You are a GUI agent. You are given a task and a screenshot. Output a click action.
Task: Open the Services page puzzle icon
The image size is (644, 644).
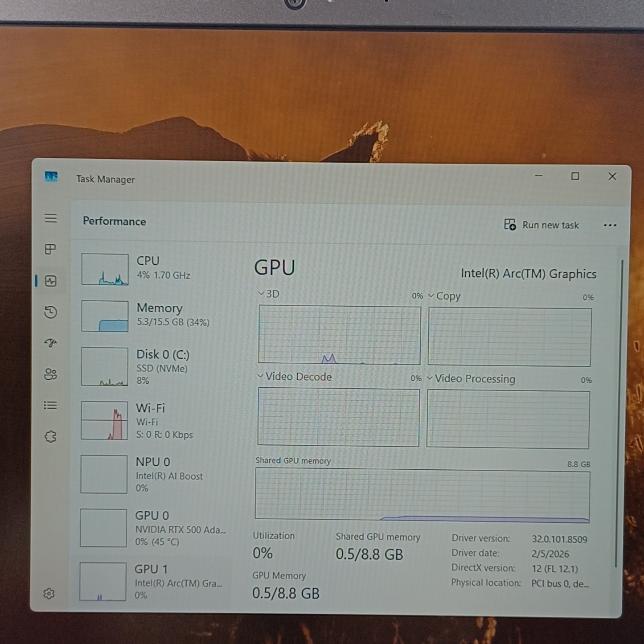pyautogui.click(x=50, y=436)
